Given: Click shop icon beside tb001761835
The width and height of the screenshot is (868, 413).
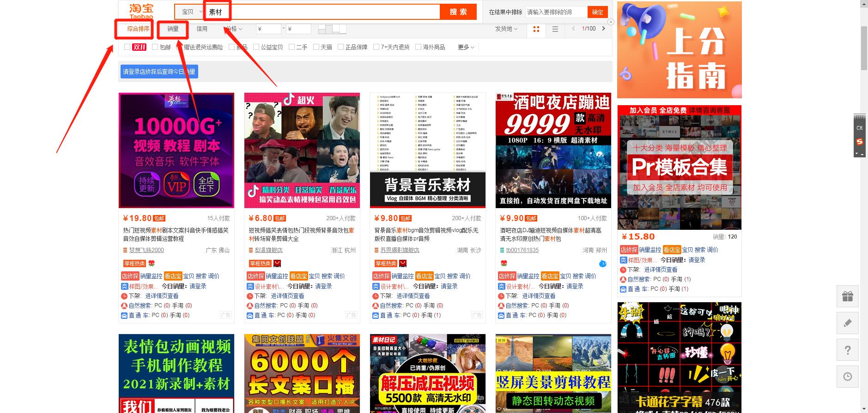Looking at the screenshot, I should coord(502,250).
